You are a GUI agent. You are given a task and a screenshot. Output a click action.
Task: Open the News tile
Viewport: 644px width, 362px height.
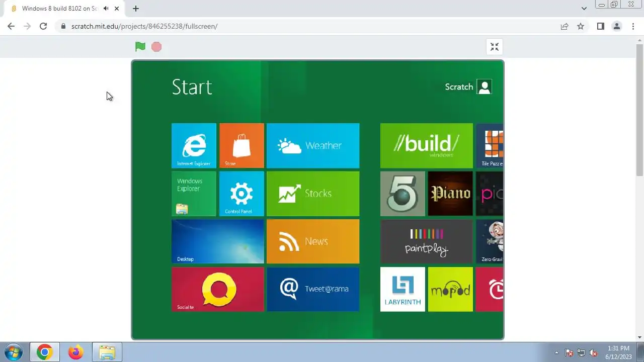coord(313,241)
